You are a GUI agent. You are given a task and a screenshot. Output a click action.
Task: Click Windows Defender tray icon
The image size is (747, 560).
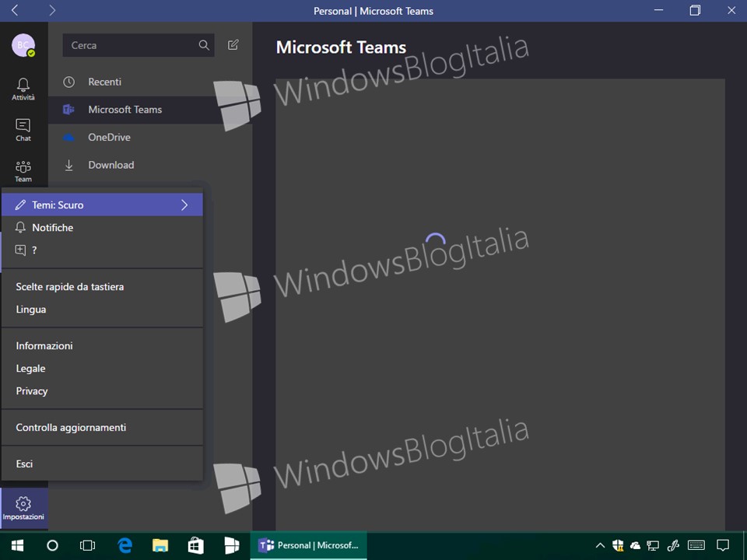pyautogui.click(x=618, y=545)
